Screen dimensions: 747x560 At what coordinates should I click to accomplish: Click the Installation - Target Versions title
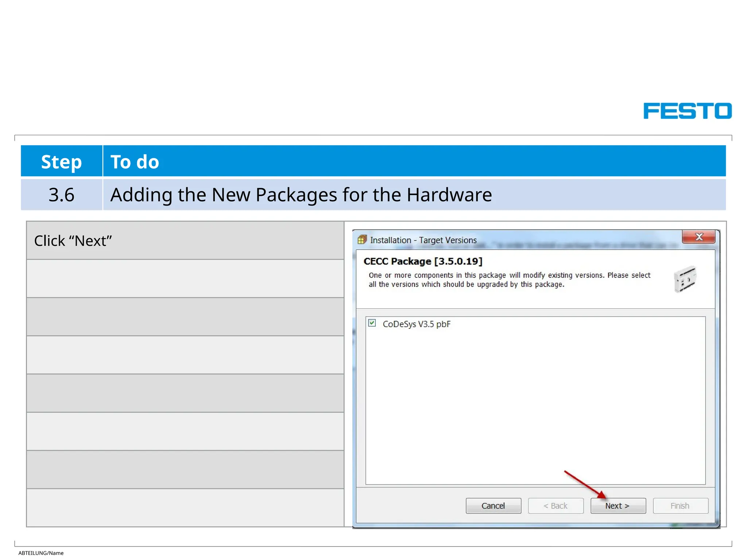click(423, 240)
